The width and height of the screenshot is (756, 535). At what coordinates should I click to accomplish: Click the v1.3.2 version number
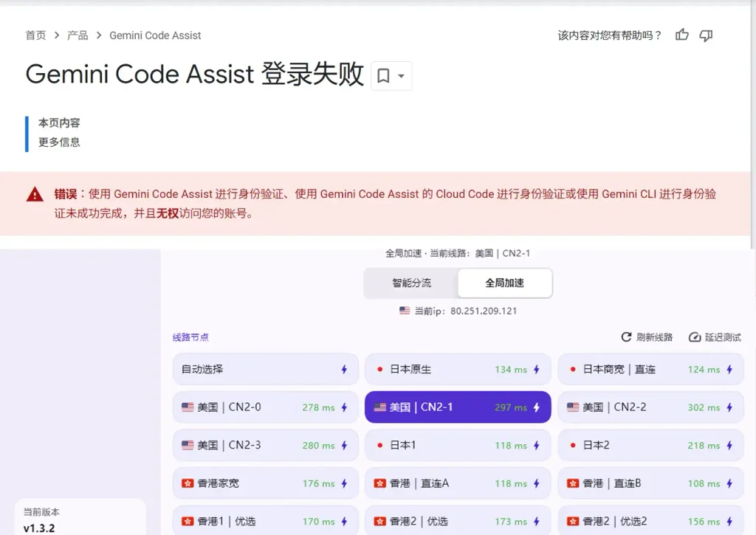39,528
